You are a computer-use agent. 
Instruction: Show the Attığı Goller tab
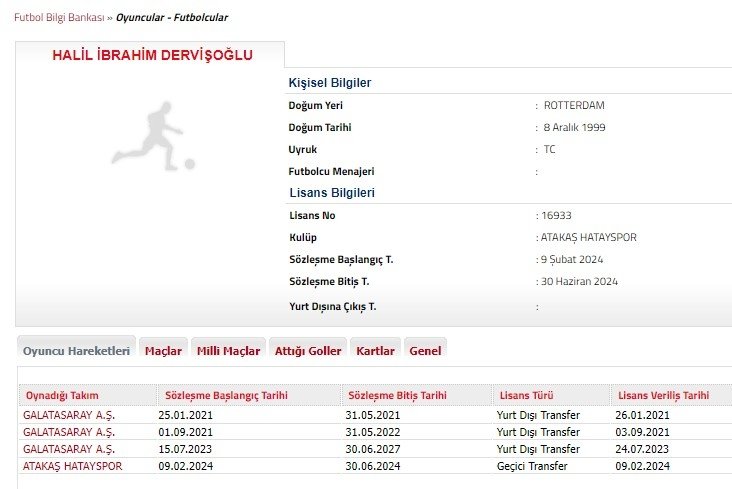click(x=308, y=351)
